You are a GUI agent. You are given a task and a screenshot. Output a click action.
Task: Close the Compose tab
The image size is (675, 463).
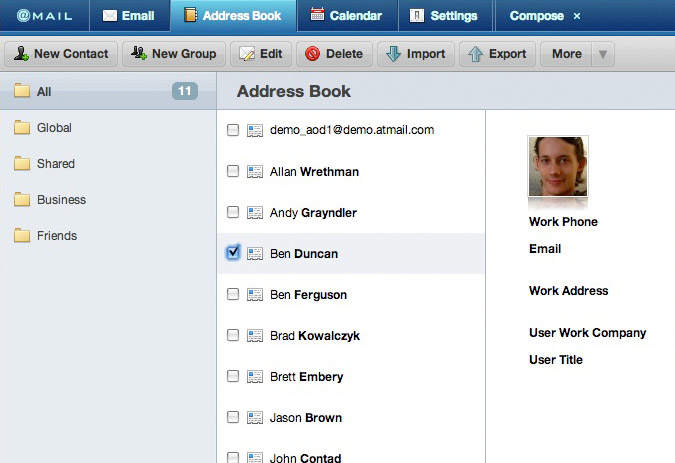[x=577, y=16]
